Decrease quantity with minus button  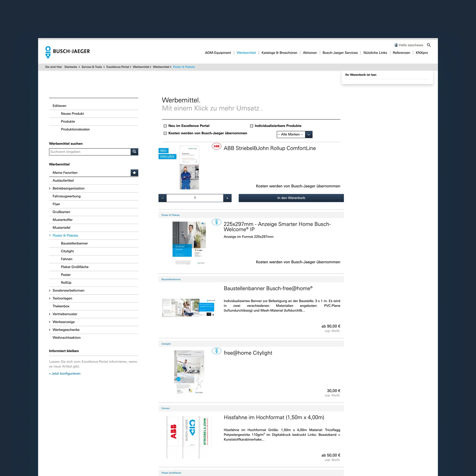click(163, 198)
